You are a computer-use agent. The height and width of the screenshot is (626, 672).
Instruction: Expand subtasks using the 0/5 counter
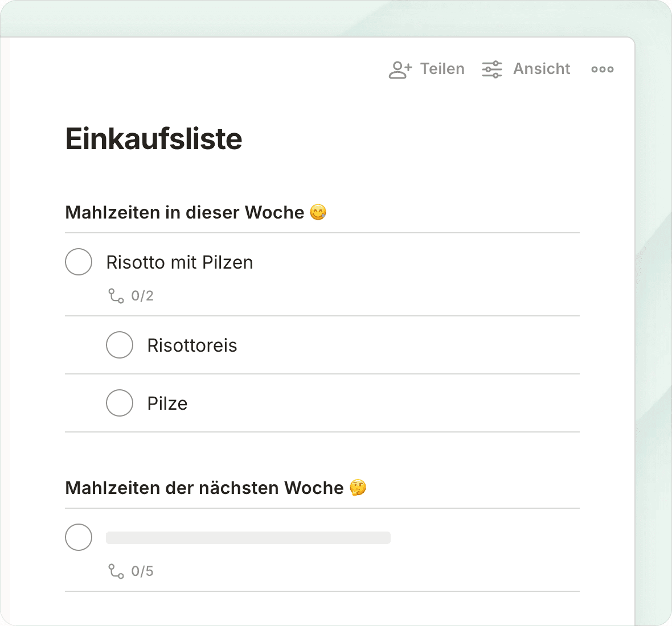(x=142, y=571)
